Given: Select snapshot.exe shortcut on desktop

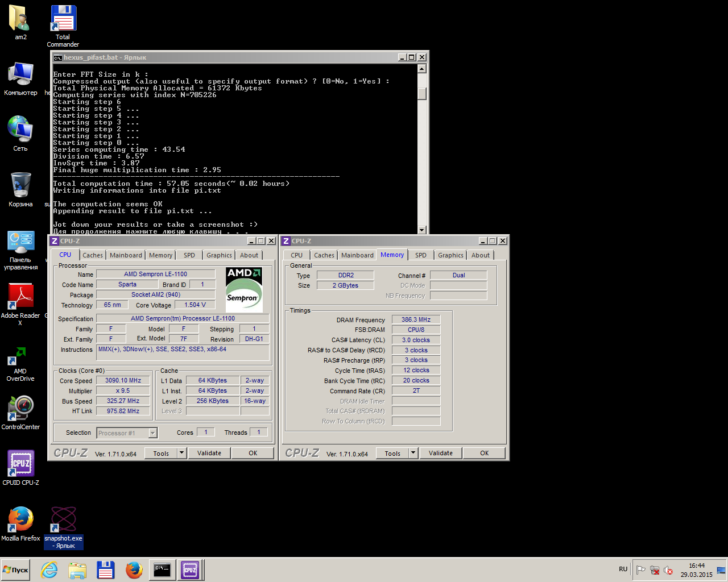Looking at the screenshot, I should pos(63,527).
